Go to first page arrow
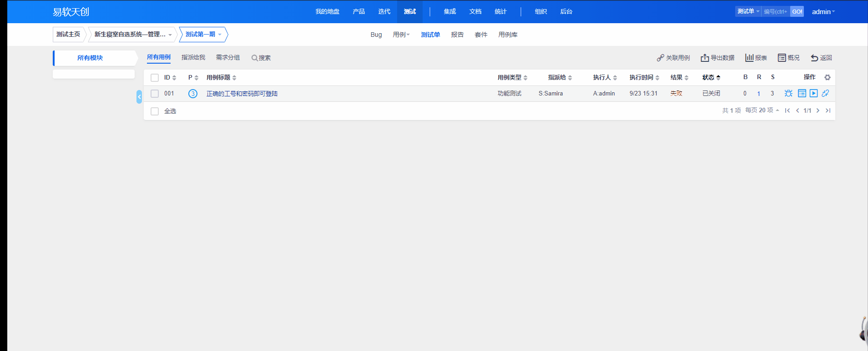Image resolution: width=868 pixels, height=351 pixels. 787,110
